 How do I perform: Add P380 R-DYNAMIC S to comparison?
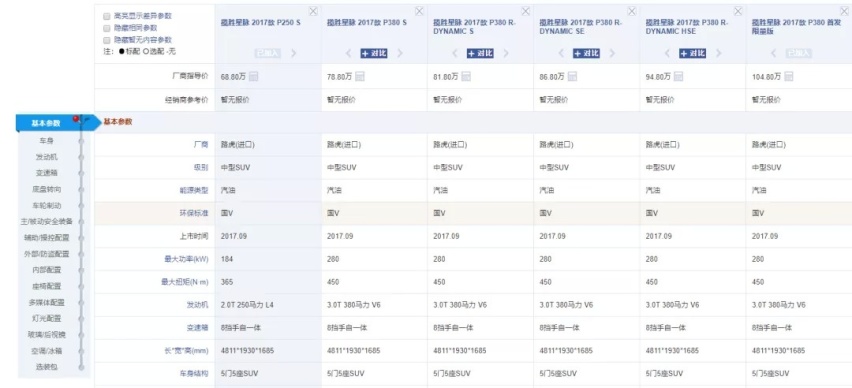[x=480, y=53]
